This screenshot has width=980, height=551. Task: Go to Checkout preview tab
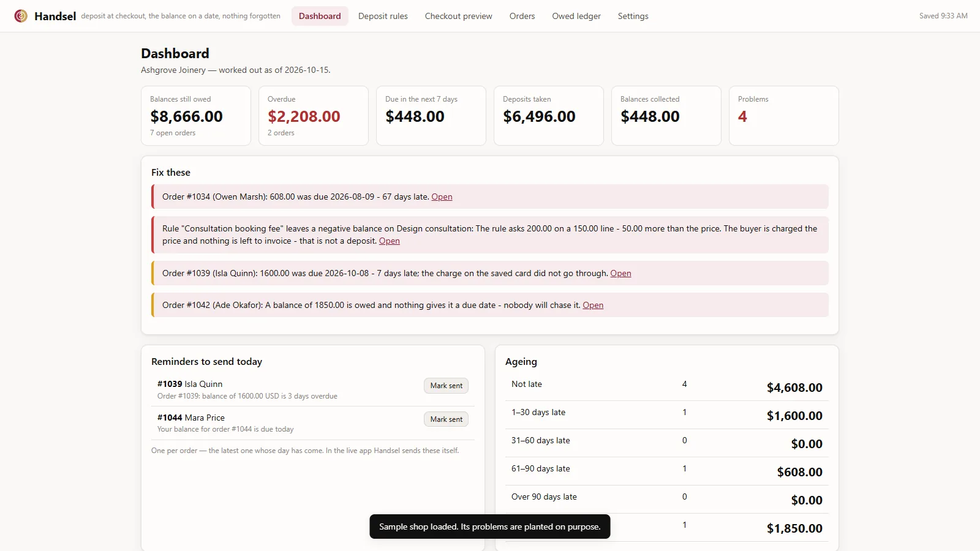[458, 16]
